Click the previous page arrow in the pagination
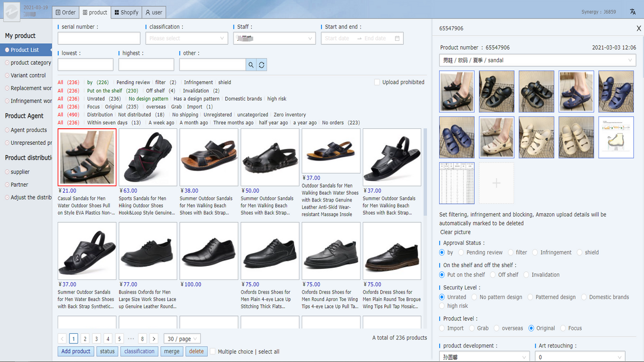 [61, 339]
